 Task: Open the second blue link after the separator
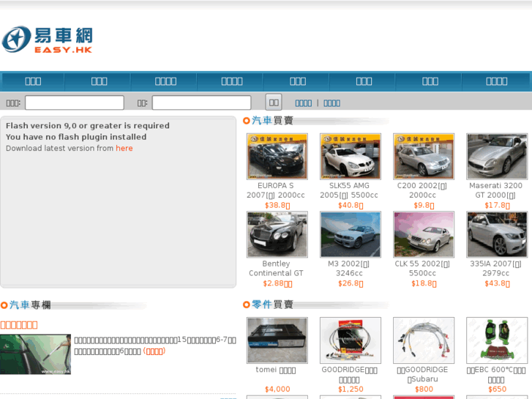tap(331, 103)
